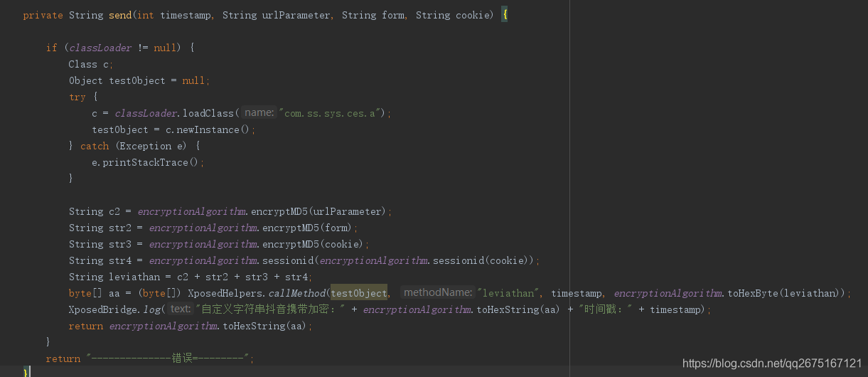Click 'Object testObject = null;' line
Image resolution: width=868 pixels, height=377 pixels.
click(139, 80)
